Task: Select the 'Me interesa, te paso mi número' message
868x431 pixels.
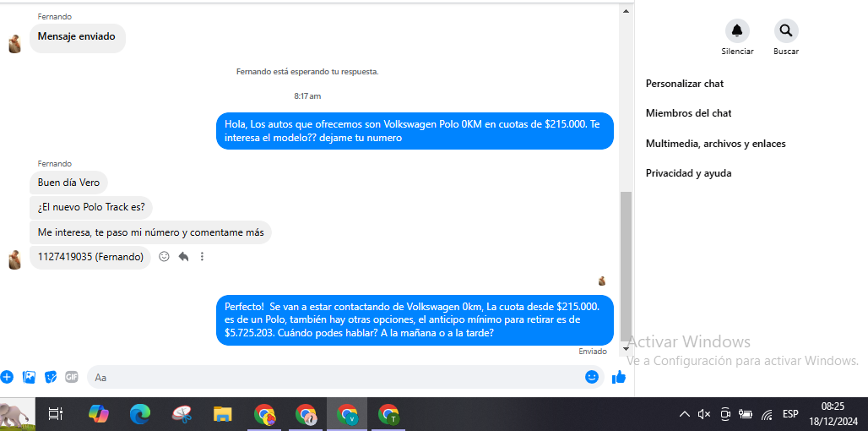Action: pos(150,232)
